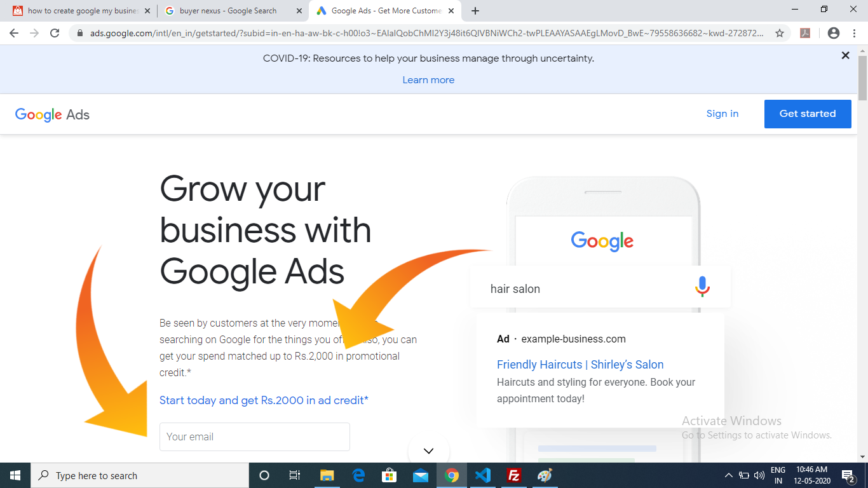
Task: Open the Windows Start menu
Action: [x=15, y=475]
